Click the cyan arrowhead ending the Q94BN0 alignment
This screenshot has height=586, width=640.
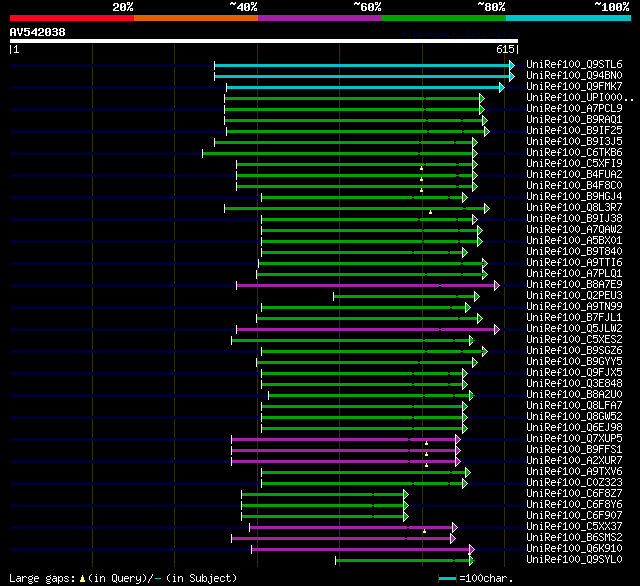tap(512, 76)
